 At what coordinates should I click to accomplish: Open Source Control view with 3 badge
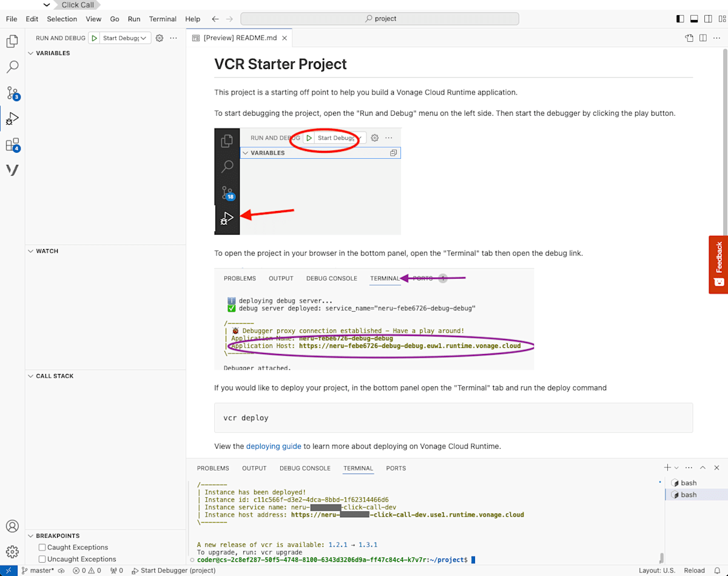(x=12, y=93)
